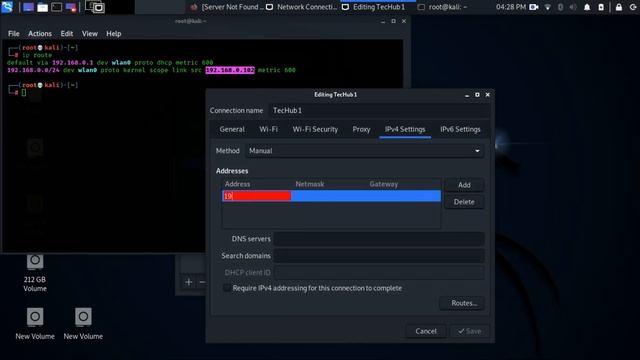This screenshot has width=640, height=360.
Task: Open the notifications bell icon
Action: (x=587, y=7)
